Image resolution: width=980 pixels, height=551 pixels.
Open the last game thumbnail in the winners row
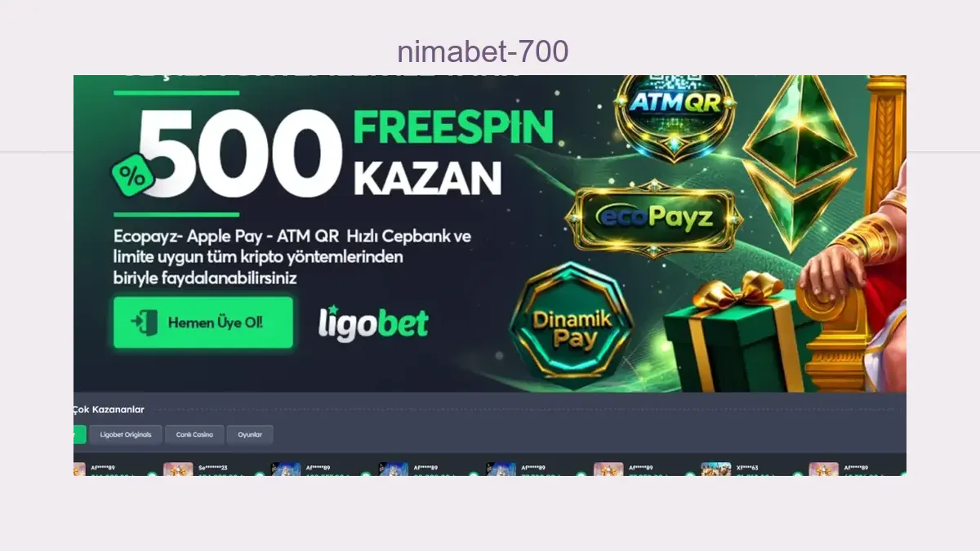823,469
